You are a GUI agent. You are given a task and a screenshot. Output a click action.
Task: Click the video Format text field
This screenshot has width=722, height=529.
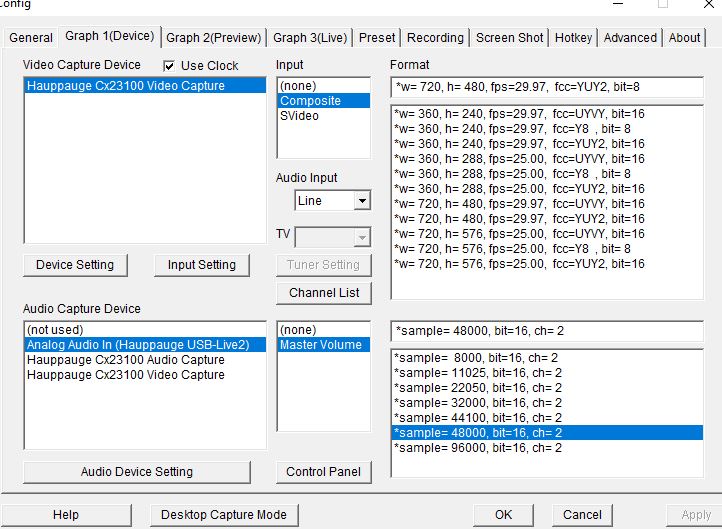[x=547, y=87]
